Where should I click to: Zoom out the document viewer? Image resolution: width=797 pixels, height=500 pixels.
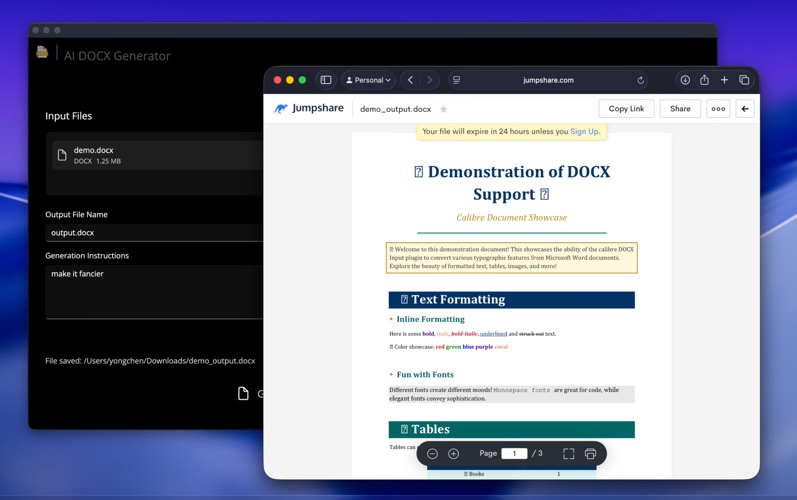coord(433,454)
